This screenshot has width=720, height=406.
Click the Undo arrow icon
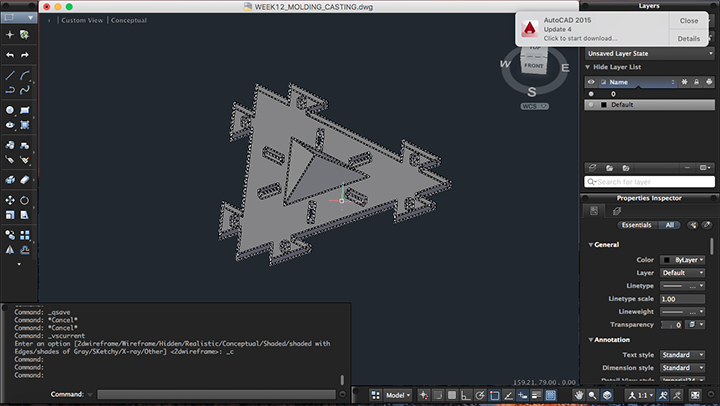(10, 55)
